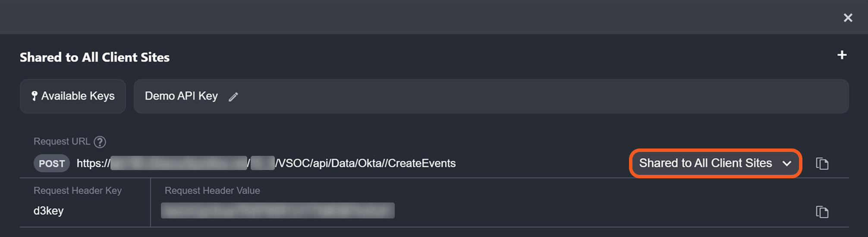Open Shared to All Client Sites dropdown

tap(706, 163)
